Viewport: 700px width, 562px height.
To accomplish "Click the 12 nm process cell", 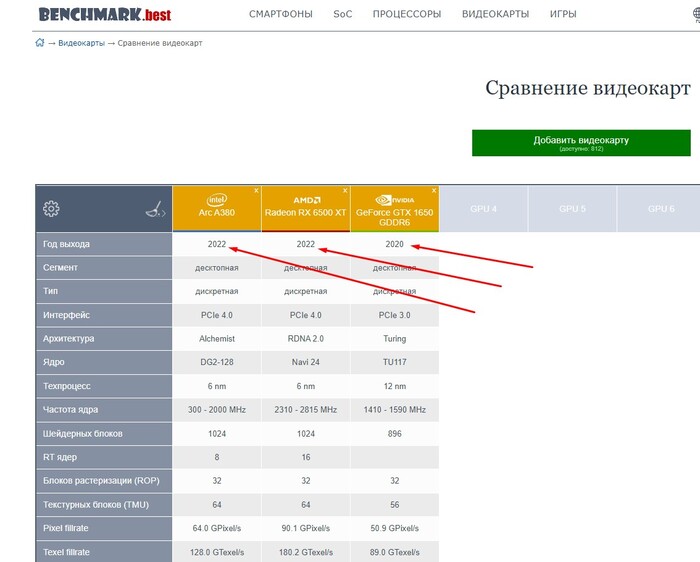I will pos(395,386).
